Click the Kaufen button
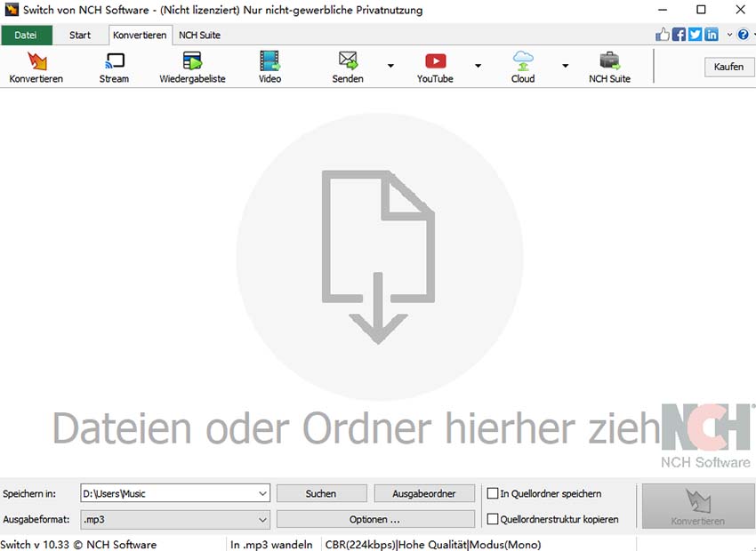The height and width of the screenshot is (551, 756). pyautogui.click(x=728, y=66)
